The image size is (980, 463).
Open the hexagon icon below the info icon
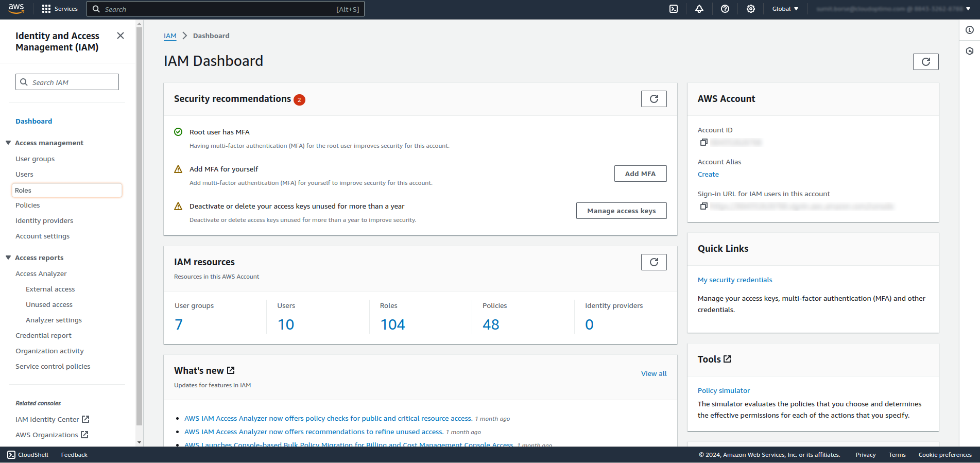click(x=970, y=51)
